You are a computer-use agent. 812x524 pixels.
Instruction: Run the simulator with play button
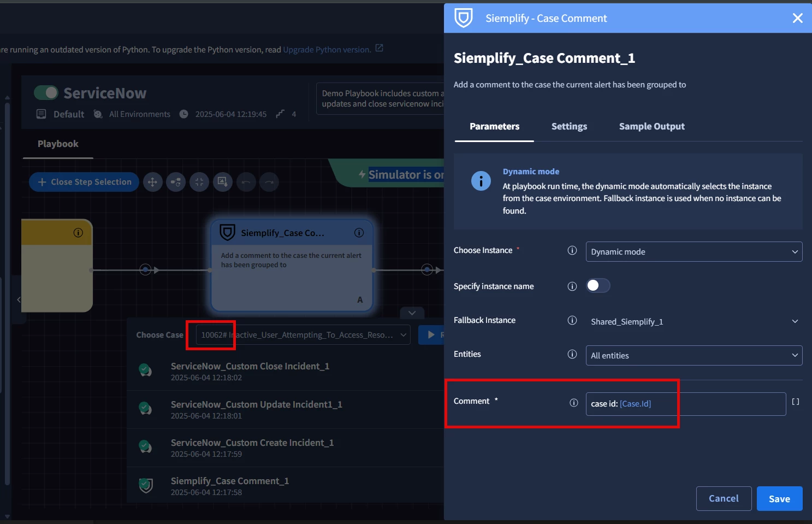click(x=431, y=335)
